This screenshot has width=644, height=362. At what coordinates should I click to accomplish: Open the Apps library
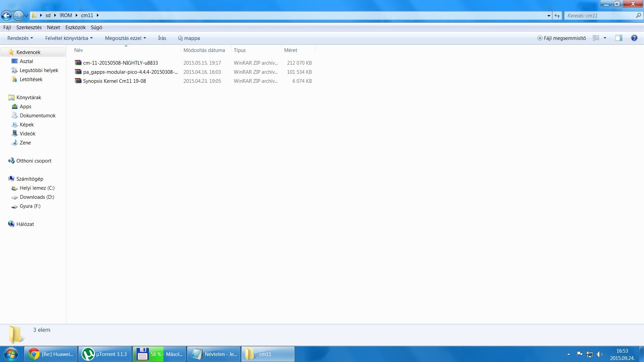[25, 107]
